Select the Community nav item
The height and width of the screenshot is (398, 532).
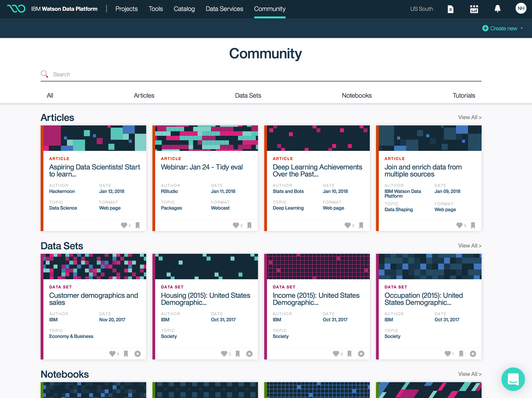[270, 9]
